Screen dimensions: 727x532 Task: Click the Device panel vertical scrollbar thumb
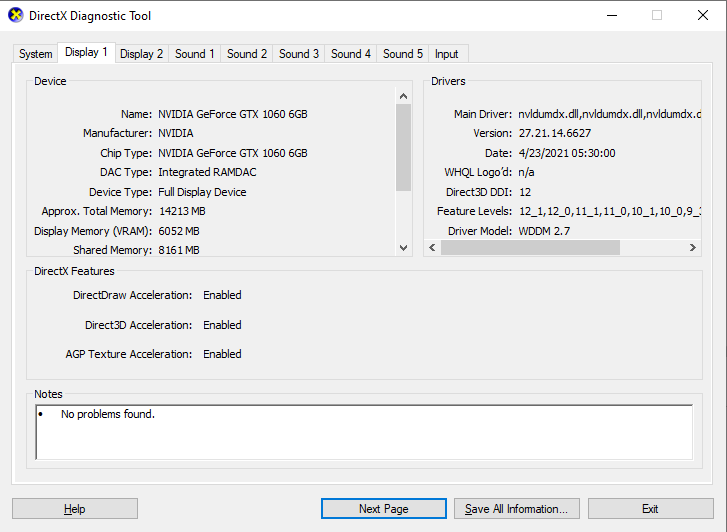(x=403, y=147)
